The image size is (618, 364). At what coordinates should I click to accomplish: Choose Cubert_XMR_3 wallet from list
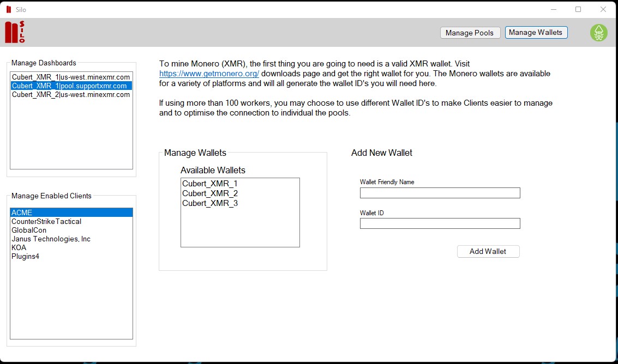coord(210,203)
